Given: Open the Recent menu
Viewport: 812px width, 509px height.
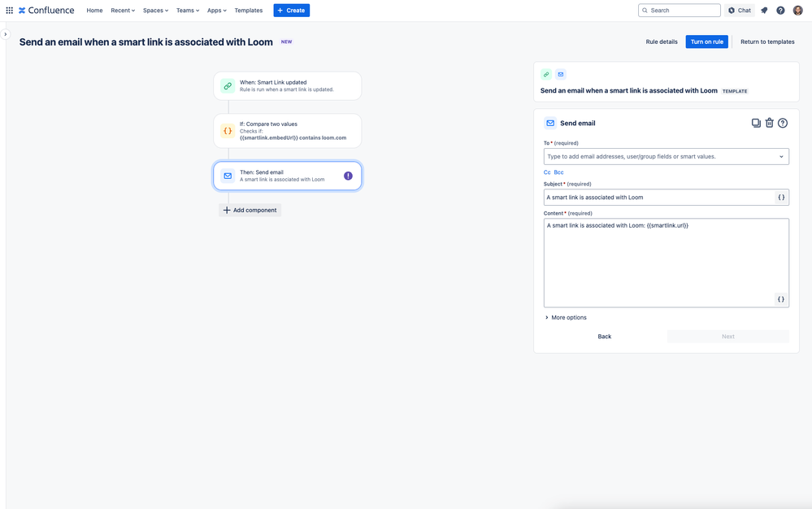Looking at the screenshot, I should pyautogui.click(x=123, y=11).
